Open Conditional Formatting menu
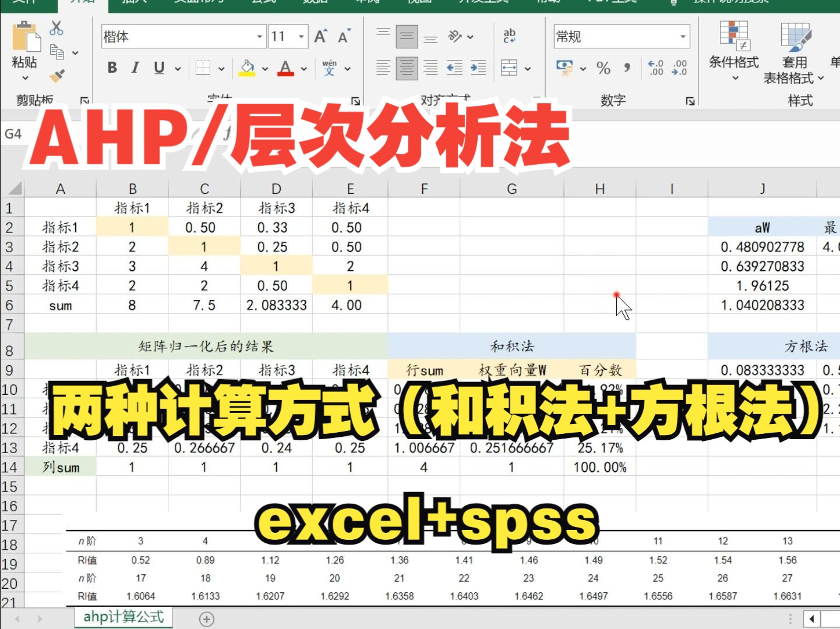 [x=734, y=51]
